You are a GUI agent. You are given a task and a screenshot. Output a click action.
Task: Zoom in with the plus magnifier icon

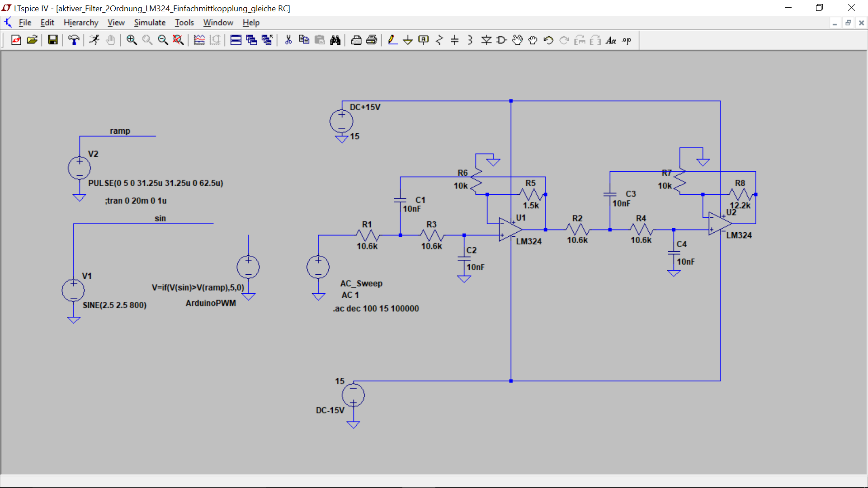click(x=132, y=40)
